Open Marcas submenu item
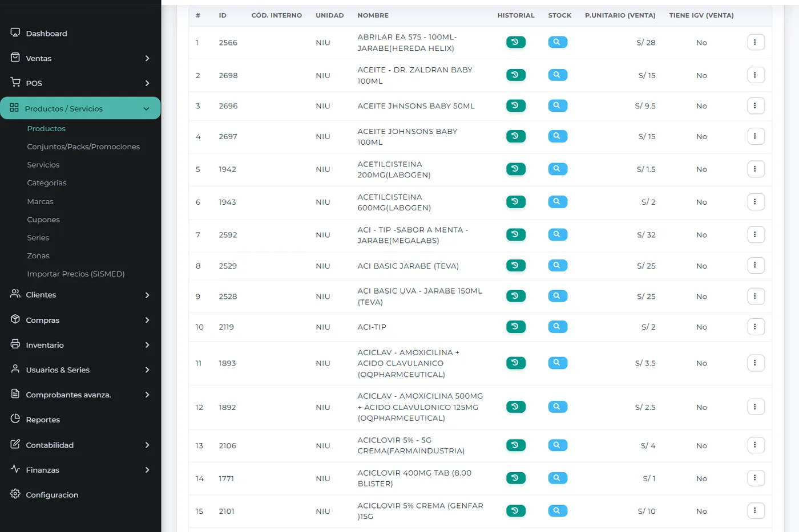The width and height of the screenshot is (799, 532). pyautogui.click(x=40, y=201)
